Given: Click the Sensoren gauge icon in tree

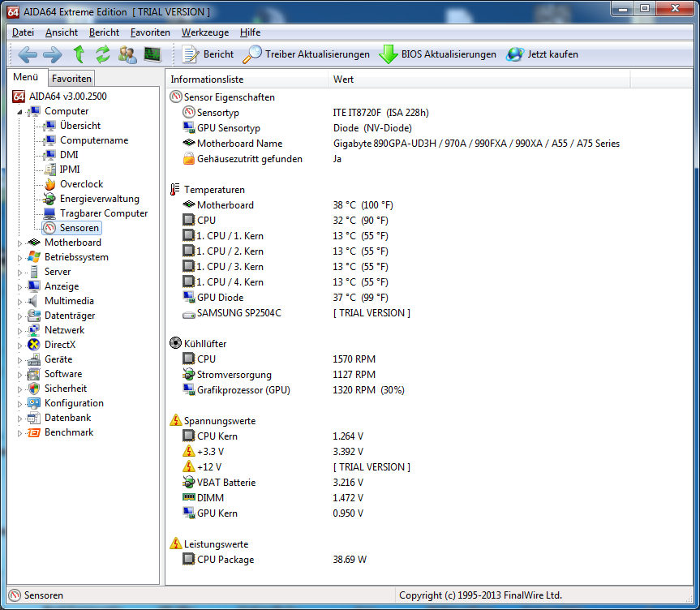Looking at the screenshot, I should click(x=49, y=228).
